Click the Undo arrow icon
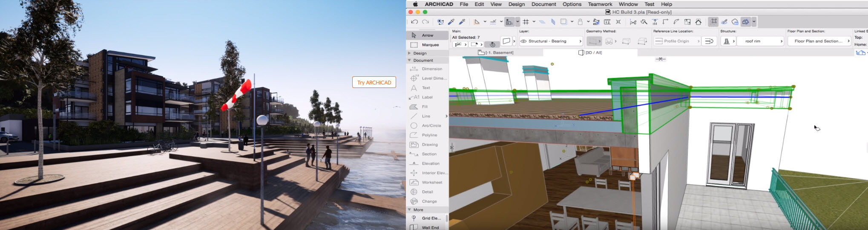 tap(414, 22)
